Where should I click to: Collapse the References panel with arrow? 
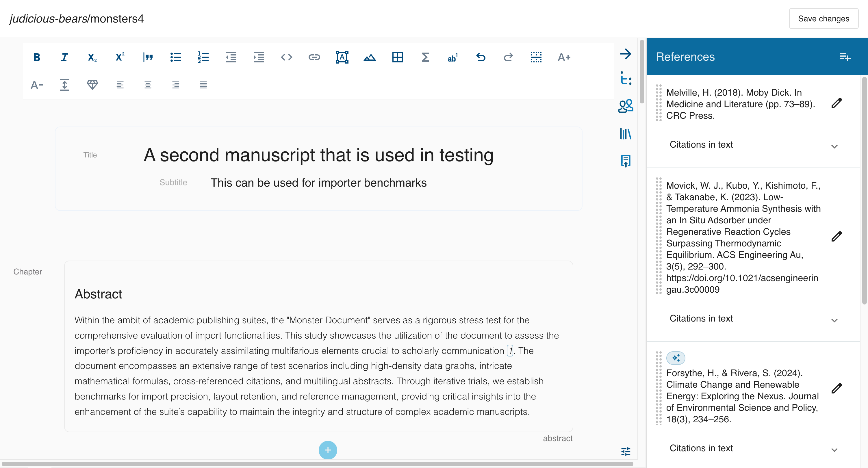pyautogui.click(x=626, y=54)
